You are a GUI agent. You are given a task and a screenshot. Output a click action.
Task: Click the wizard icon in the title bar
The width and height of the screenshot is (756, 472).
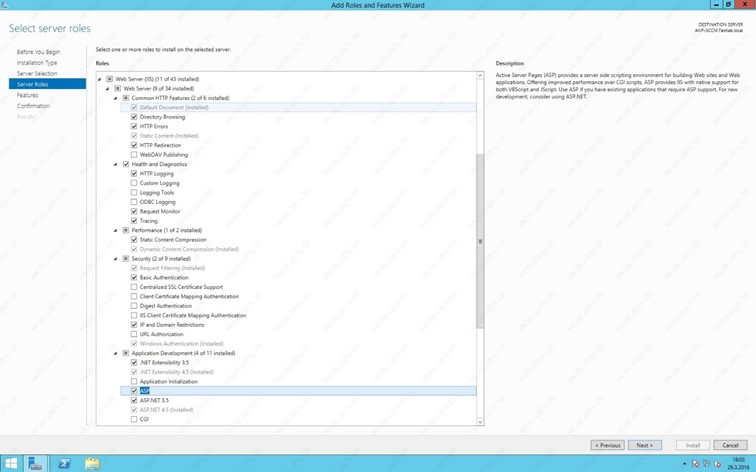click(x=4, y=5)
